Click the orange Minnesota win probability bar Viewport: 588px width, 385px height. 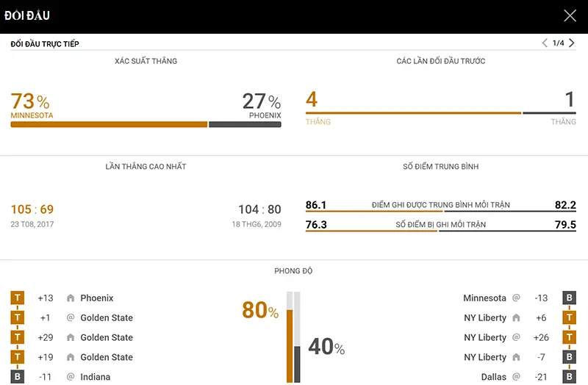tap(109, 124)
